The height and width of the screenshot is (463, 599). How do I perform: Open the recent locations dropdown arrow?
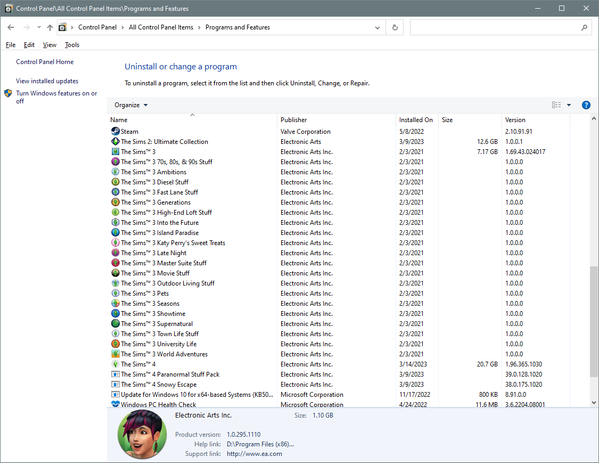(39, 28)
